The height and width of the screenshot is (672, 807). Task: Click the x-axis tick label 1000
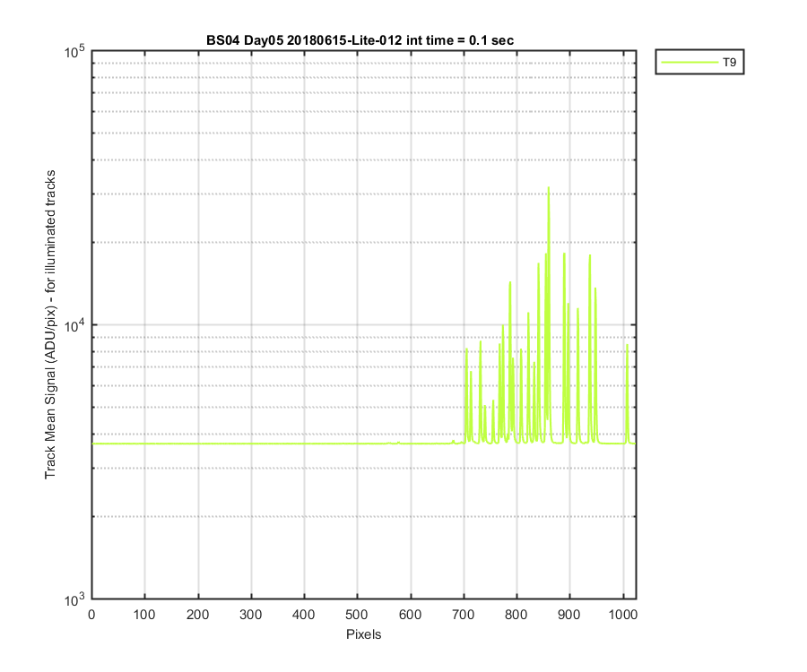(x=623, y=615)
